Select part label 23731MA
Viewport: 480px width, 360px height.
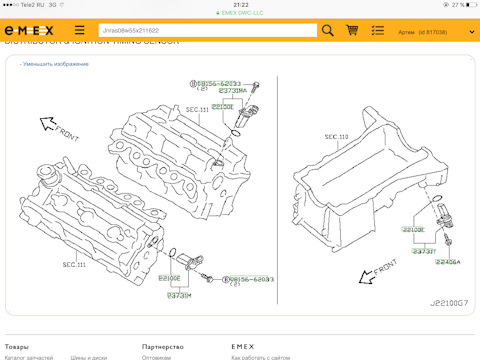click(x=233, y=91)
